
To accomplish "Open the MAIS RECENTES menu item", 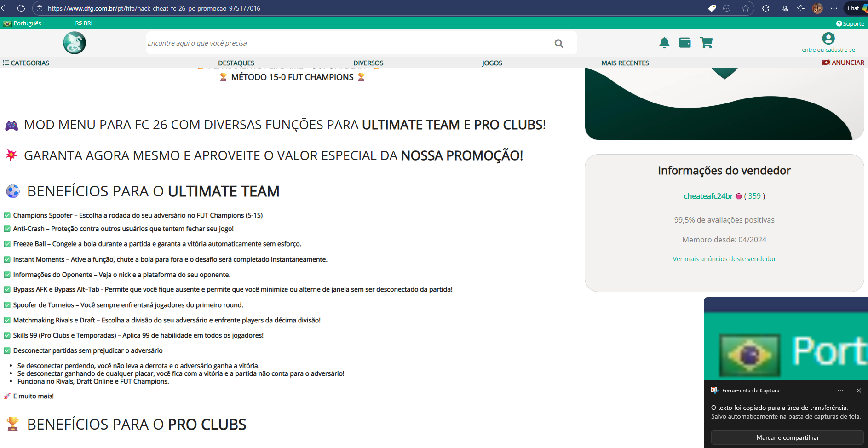I will point(625,63).
